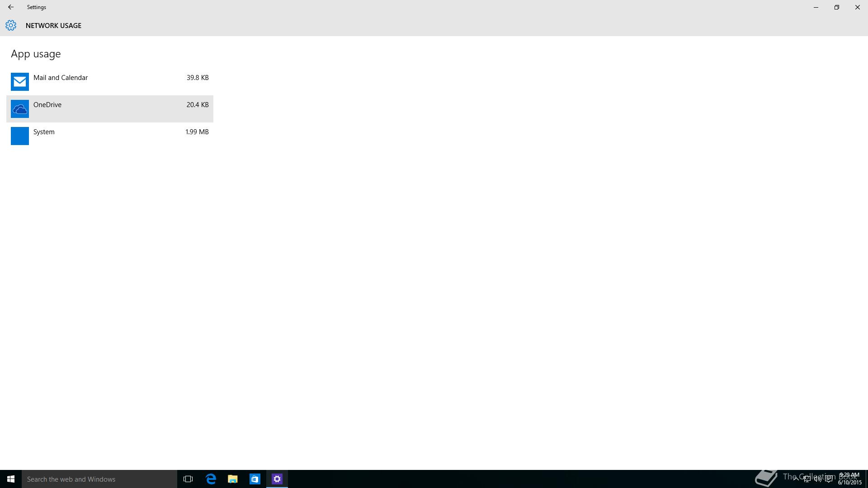Open the OneDrive usage entry

110,109
